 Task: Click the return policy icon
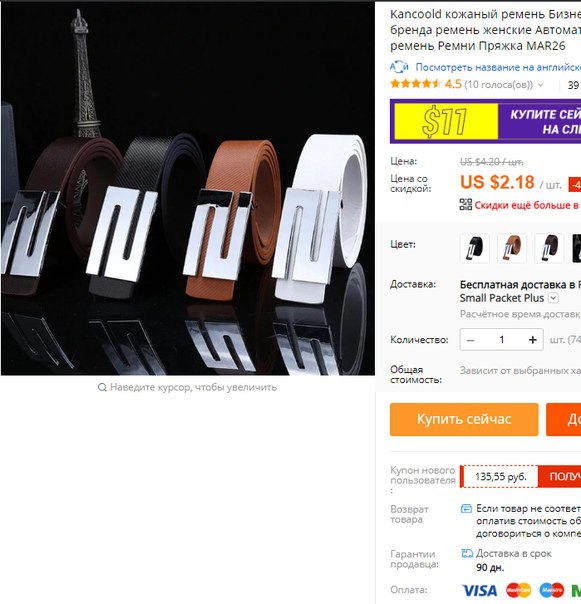pos(466,508)
